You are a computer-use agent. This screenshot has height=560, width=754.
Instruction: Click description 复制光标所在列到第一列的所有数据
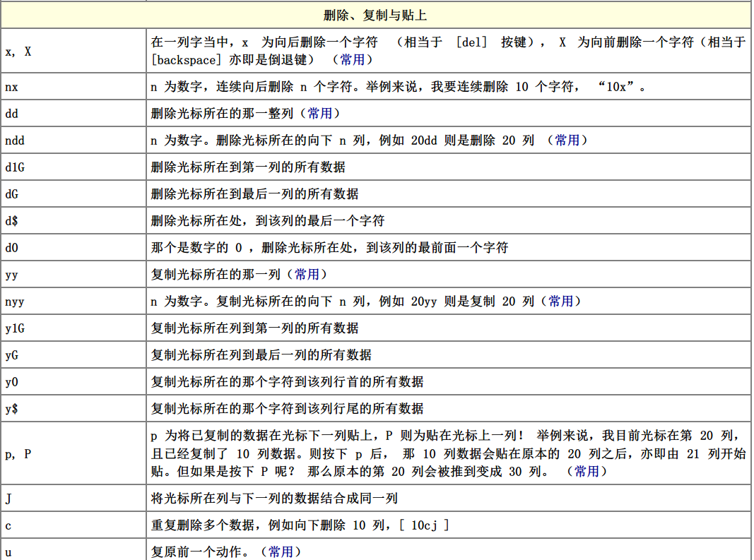click(x=255, y=328)
